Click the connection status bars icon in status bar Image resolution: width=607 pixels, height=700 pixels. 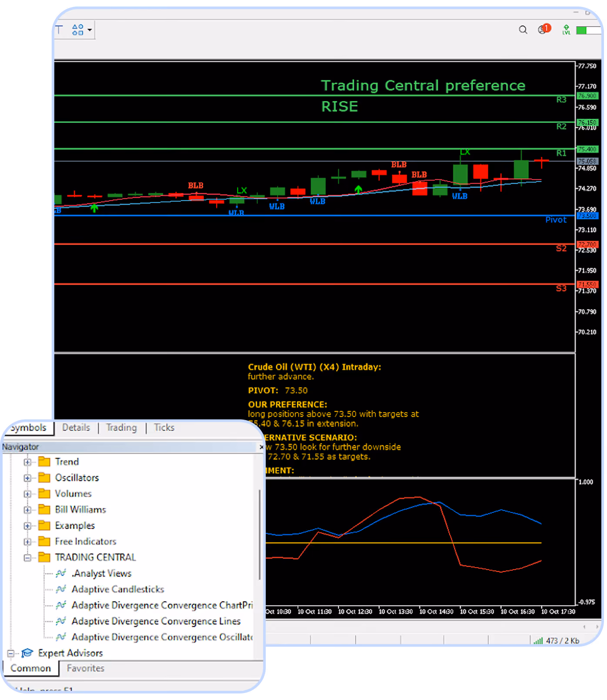pyautogui.click(x=538, y=641)
